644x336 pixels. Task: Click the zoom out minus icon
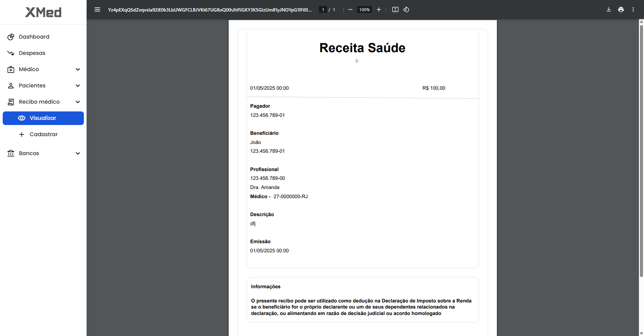coord(350,9)
